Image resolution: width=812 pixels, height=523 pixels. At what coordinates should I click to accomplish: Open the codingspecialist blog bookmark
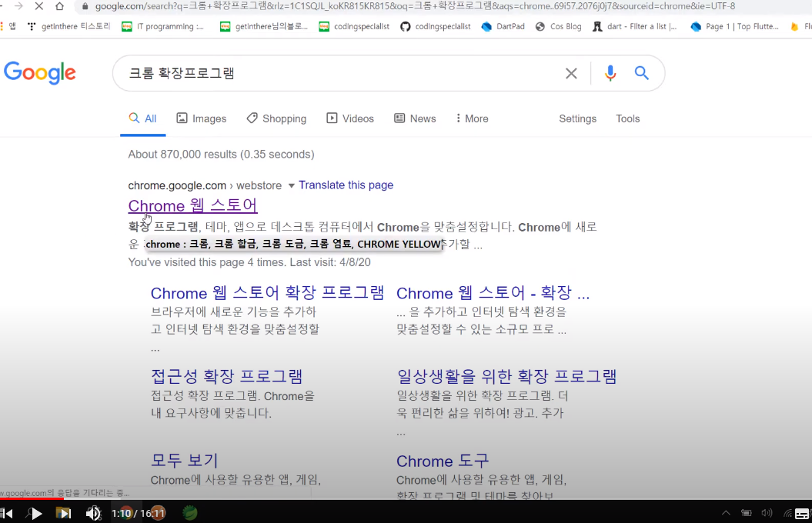354,26
